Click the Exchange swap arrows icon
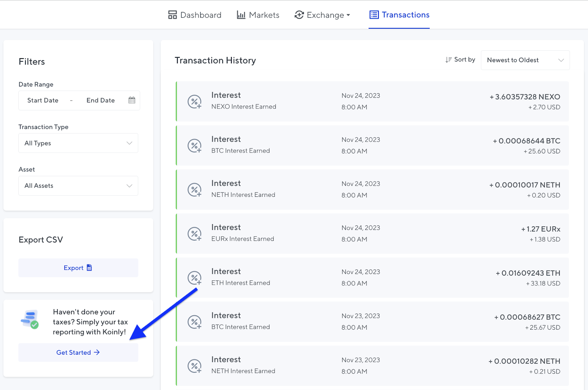The height and width of the screenshot is (390, 588). (x=299, y=15)
